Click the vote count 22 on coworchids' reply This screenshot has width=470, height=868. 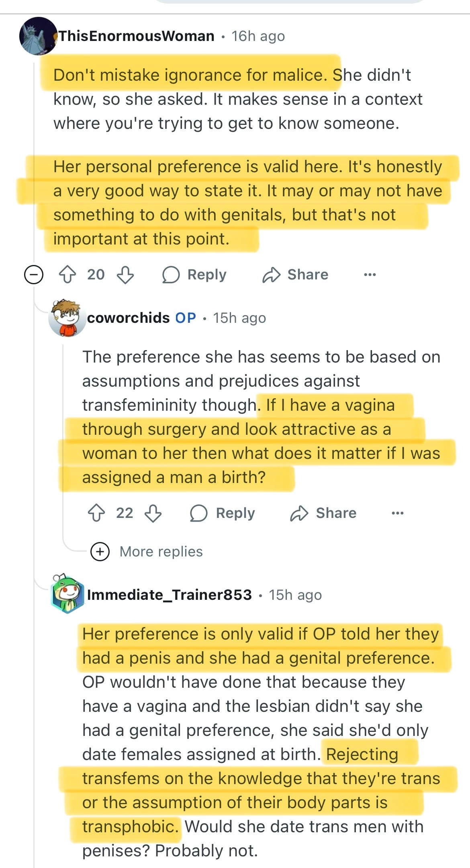click(x=125, y=513)
